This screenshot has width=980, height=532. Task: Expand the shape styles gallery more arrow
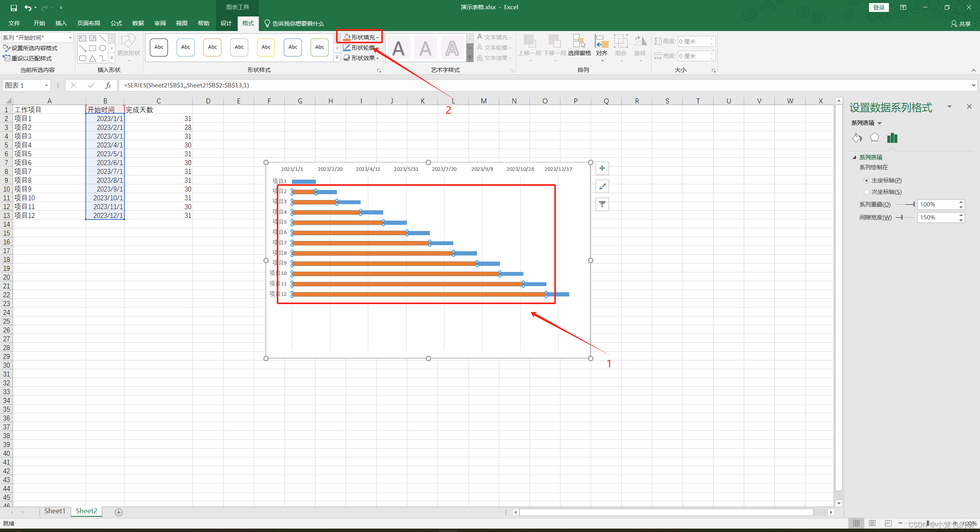337,57
